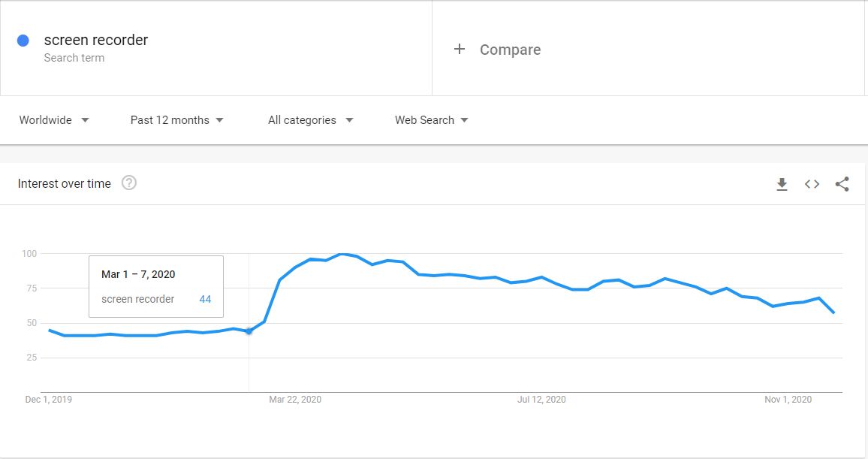This screenshot has width=868, height=459.
Task: Download the Interest over time chart data
Action: [782, 184]
